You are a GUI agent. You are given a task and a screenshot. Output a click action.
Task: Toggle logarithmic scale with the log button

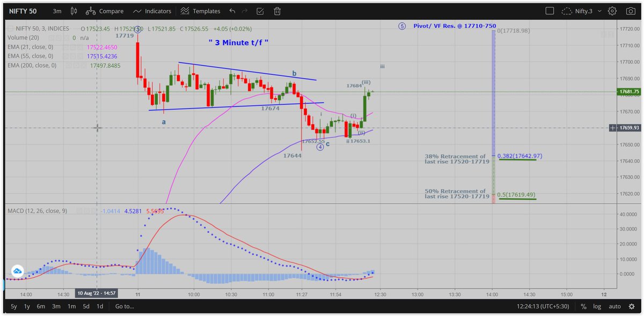(597, 306)
